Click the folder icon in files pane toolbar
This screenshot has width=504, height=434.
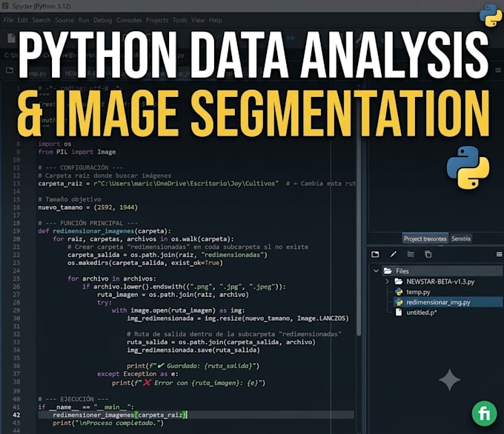(375, 255)
